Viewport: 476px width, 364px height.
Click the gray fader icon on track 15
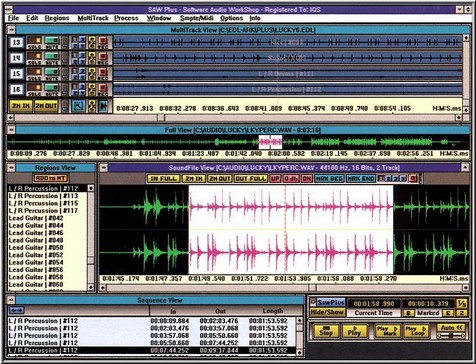pyautogui.click(x=65, y=74)
